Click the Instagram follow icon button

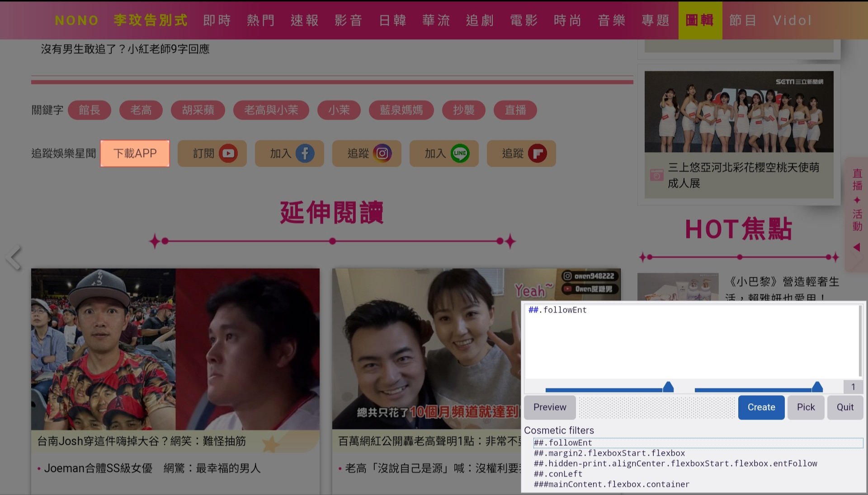(x=382, y=154)
